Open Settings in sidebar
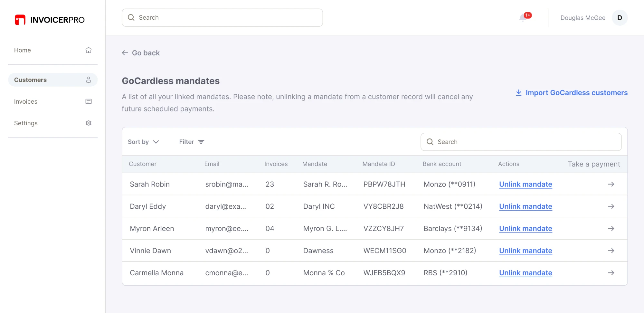 (53, 123)
